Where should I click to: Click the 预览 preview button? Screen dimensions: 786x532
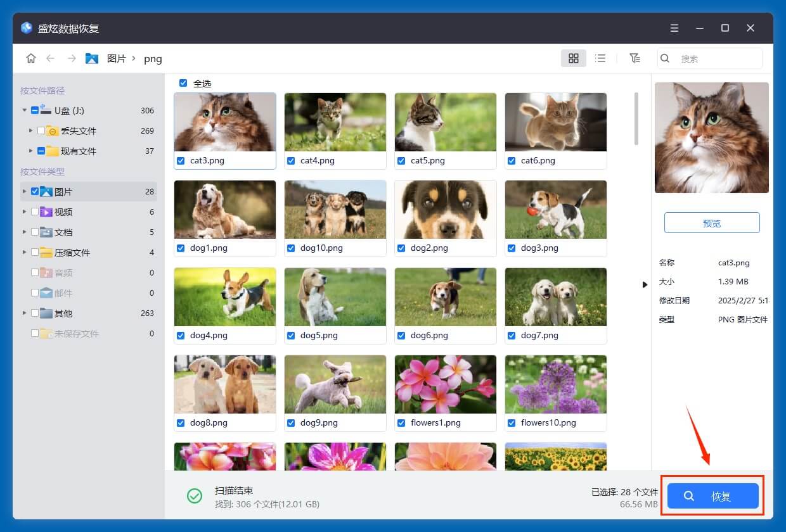711,223
